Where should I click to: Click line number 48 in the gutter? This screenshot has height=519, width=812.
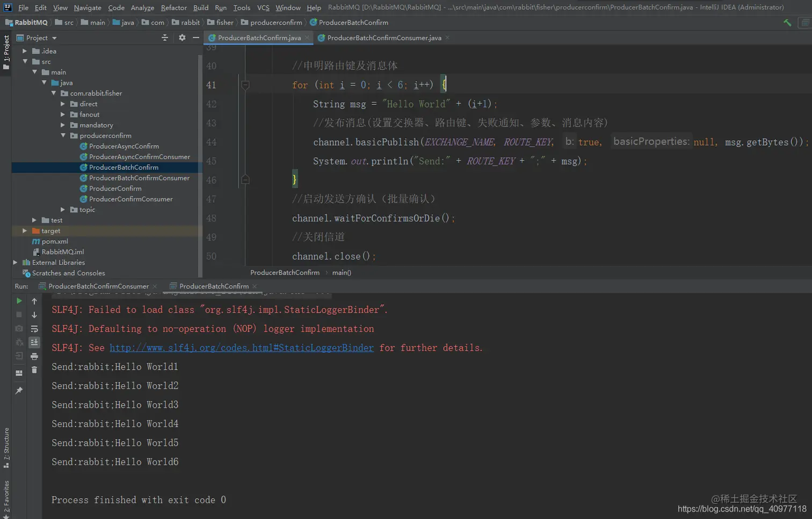coord(211,218)
